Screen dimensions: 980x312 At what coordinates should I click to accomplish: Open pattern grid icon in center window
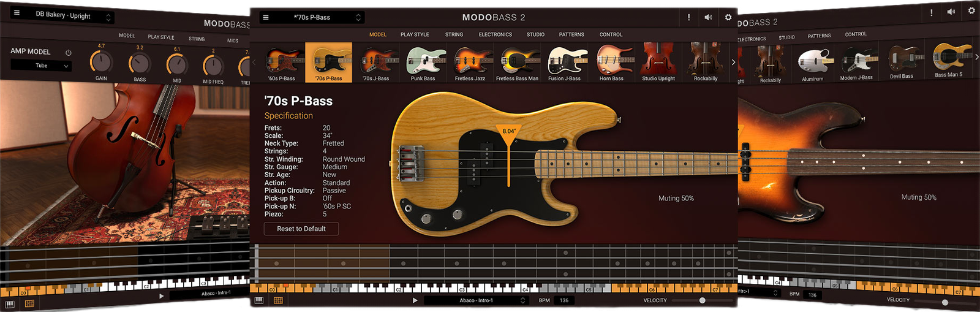coord(278,300)
